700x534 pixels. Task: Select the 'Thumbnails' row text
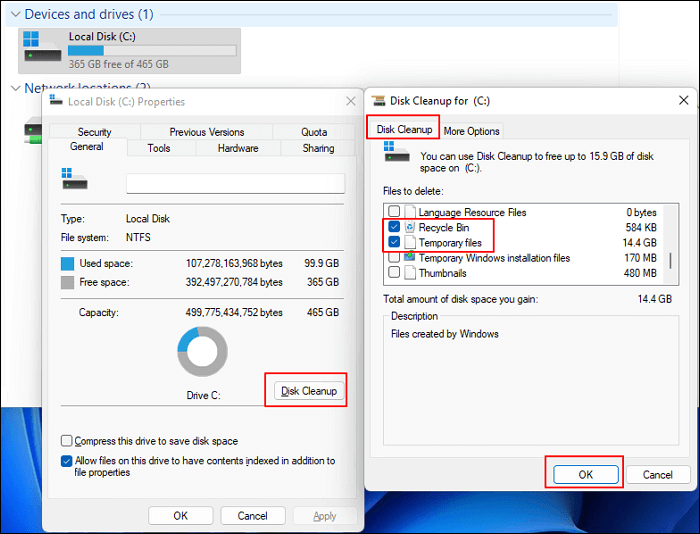point(442,273)
